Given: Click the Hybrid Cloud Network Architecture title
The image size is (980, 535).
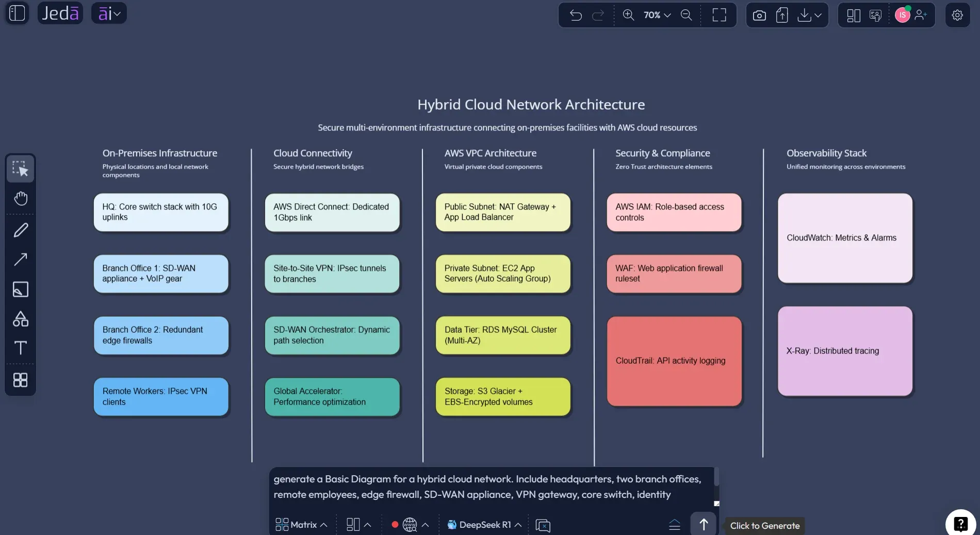Looking at the screenshot, I should point(531,105).
